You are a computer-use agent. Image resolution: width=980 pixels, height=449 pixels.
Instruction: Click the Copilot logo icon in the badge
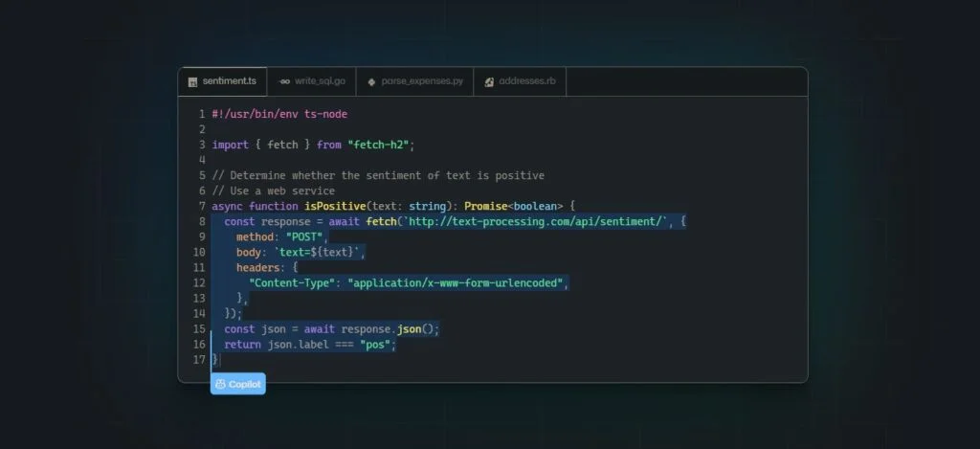(220, 384)
